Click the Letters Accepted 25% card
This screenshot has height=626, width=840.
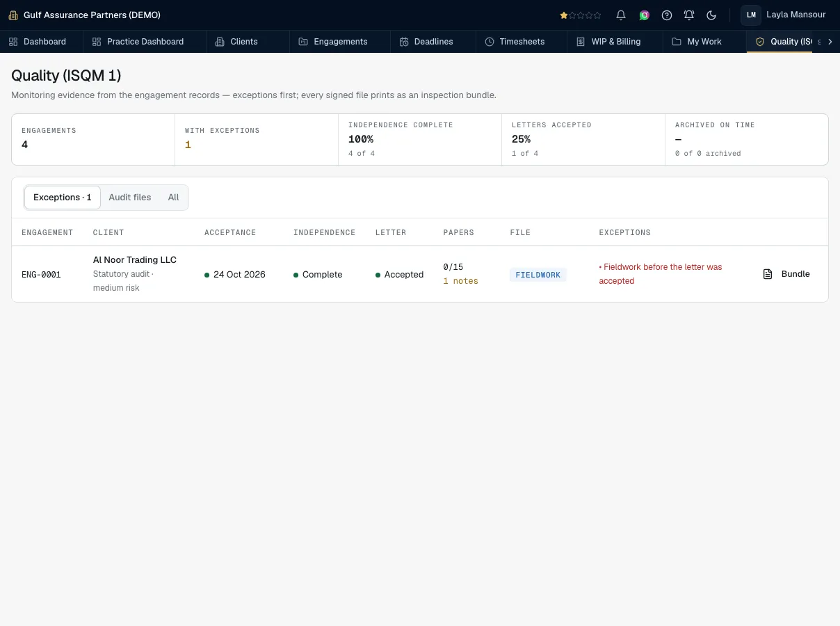coord(583,139)
